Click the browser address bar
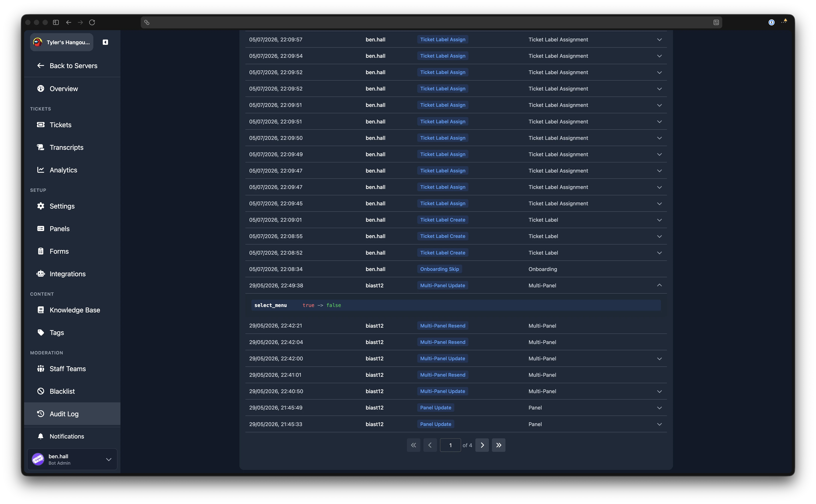The width and height of the screenshot is (816, 504). coord(431,22)
